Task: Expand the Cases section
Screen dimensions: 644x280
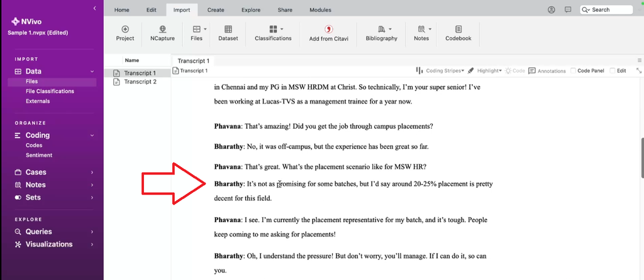Action: click(92, 172)
